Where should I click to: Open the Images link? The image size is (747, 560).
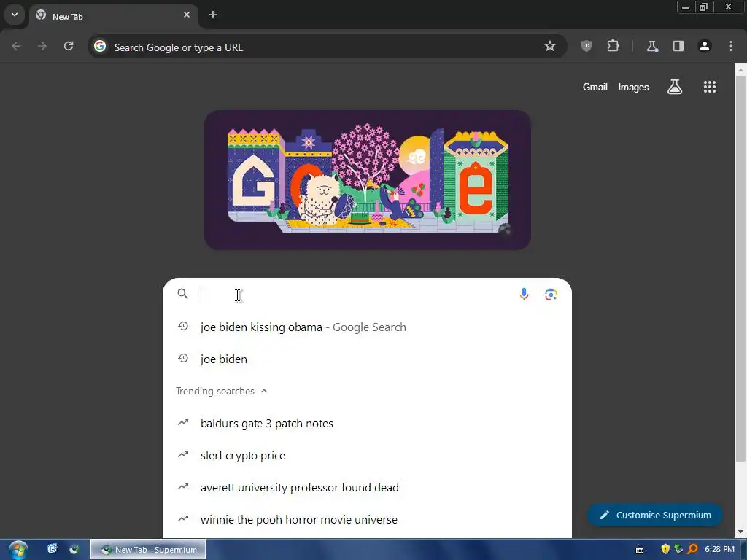pos(633,87)
